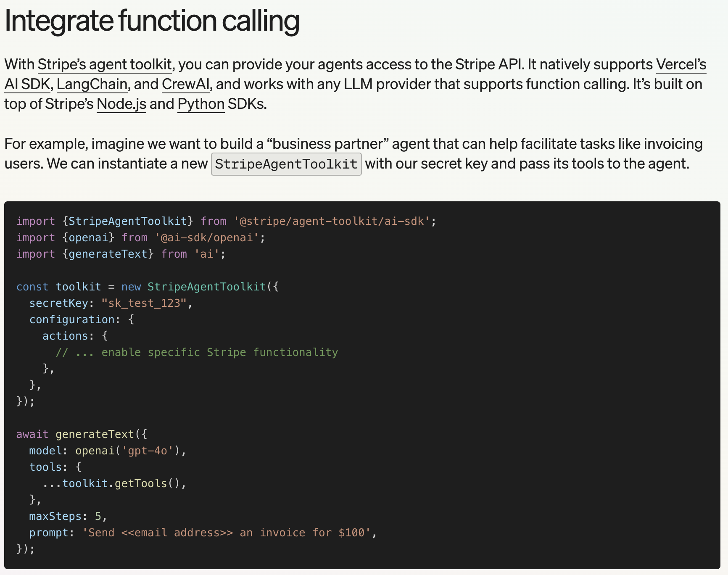Open the LangChain link
This screenshot has height=575, width=728.
click(92, 84)
